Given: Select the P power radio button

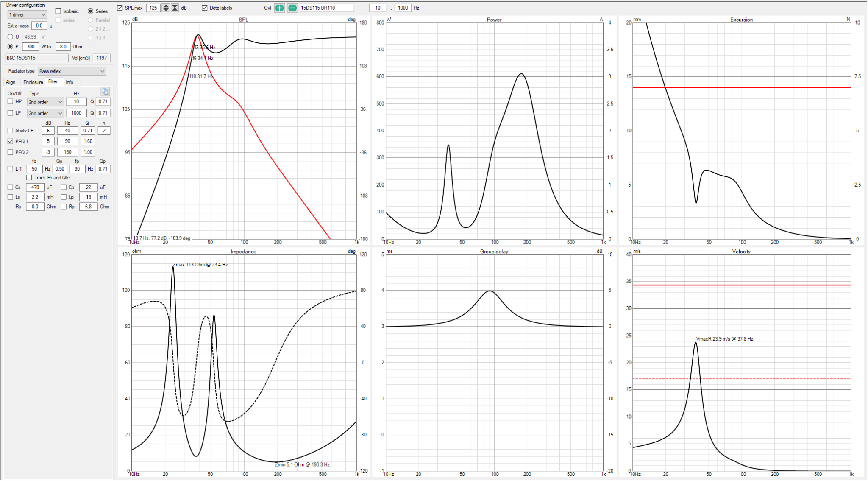Looking at the screenshot, I should 11,46.
